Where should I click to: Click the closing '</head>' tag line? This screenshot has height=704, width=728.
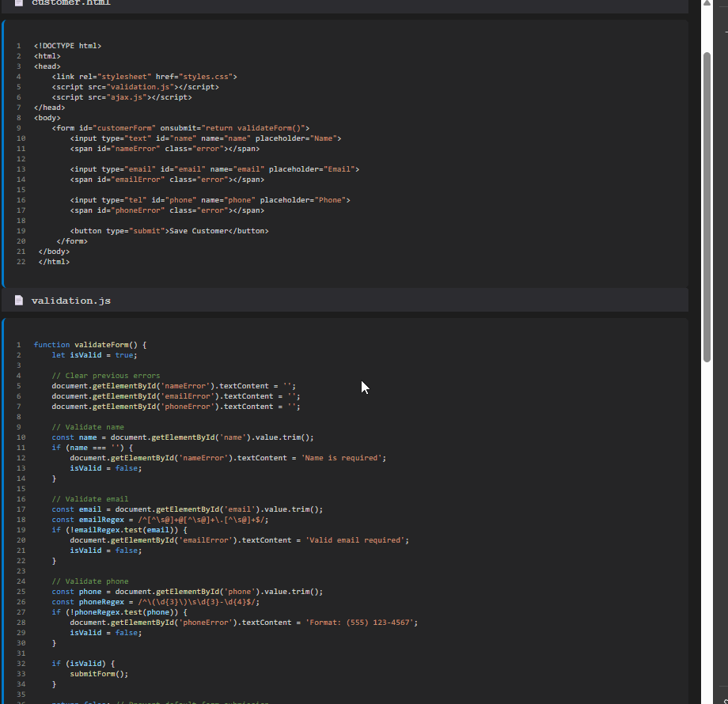49,108
